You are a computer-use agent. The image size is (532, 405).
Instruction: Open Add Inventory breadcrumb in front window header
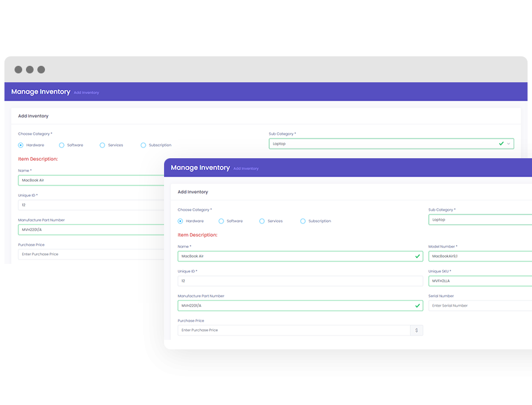coord(246,169)
